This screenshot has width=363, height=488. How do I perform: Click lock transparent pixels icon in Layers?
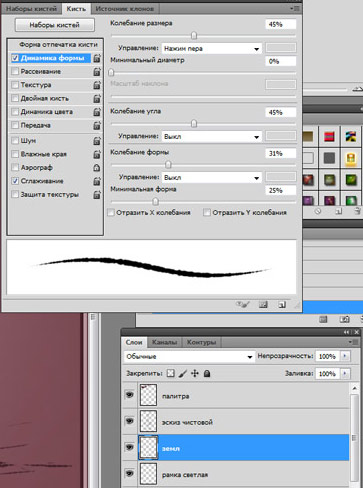click(x=171, y=373)
